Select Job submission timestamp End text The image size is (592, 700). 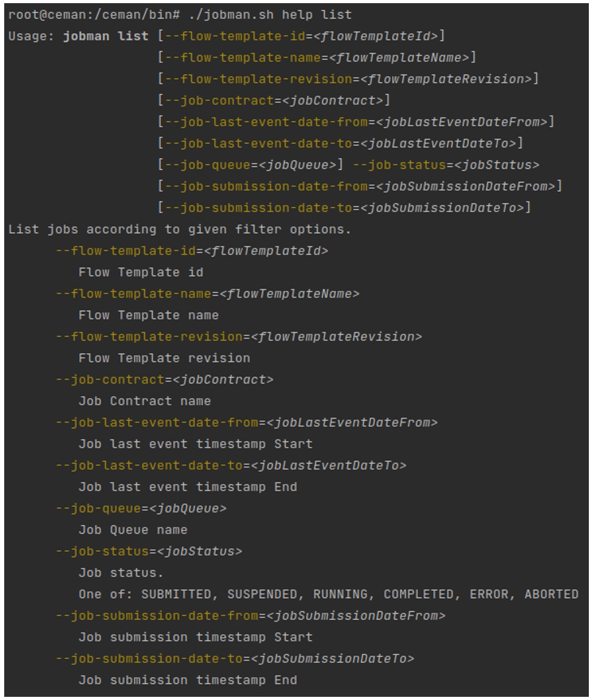tap(188, 680)
